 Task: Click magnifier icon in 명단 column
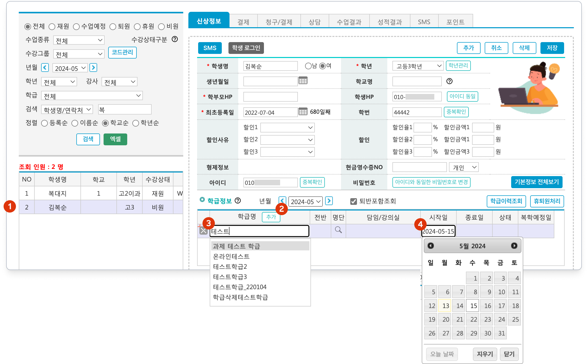[338, 230]
